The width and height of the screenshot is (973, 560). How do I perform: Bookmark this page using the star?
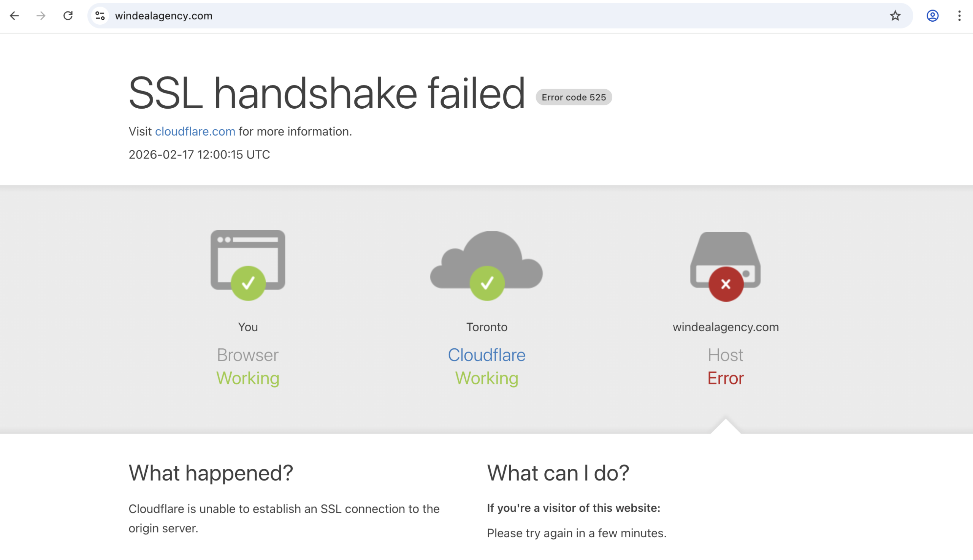[x=895, y=16]
